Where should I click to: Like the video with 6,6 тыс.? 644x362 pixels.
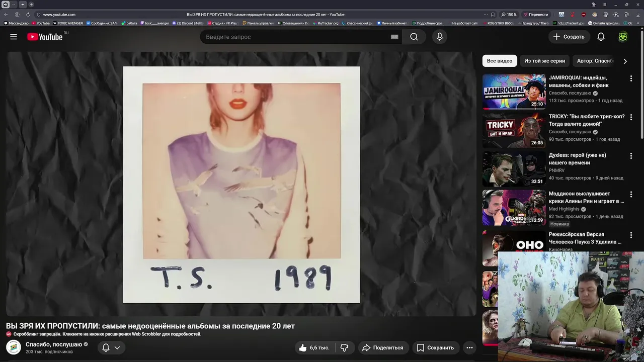pos(314,347)
